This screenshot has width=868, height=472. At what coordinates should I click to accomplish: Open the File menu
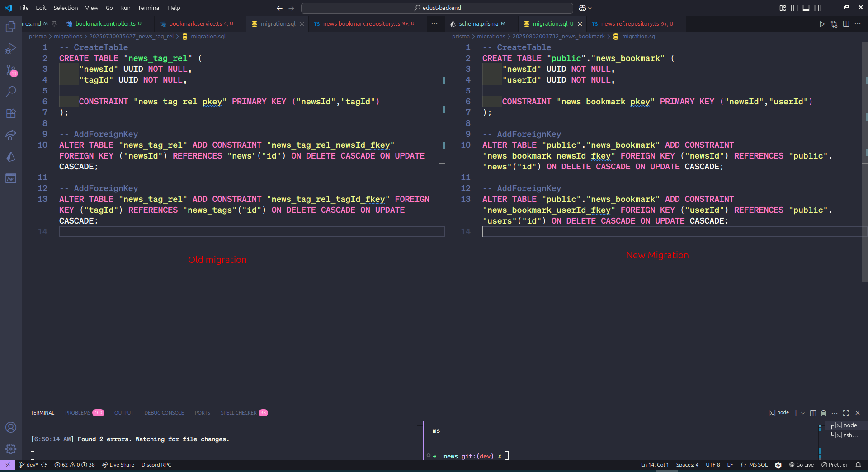pos(24,8)
